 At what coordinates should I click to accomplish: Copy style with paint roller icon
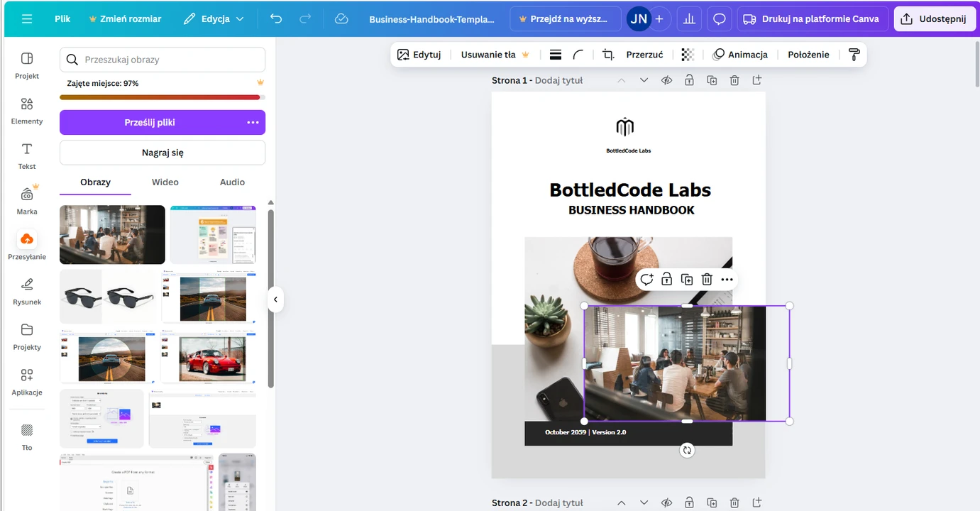tap(854, 55)
